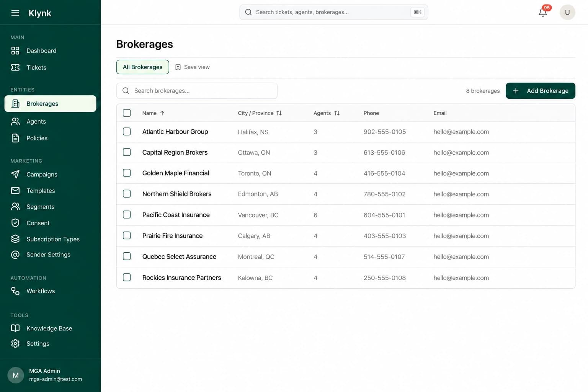Click the Templates envelope icon
588x392 pixels.
pos(15,191)
